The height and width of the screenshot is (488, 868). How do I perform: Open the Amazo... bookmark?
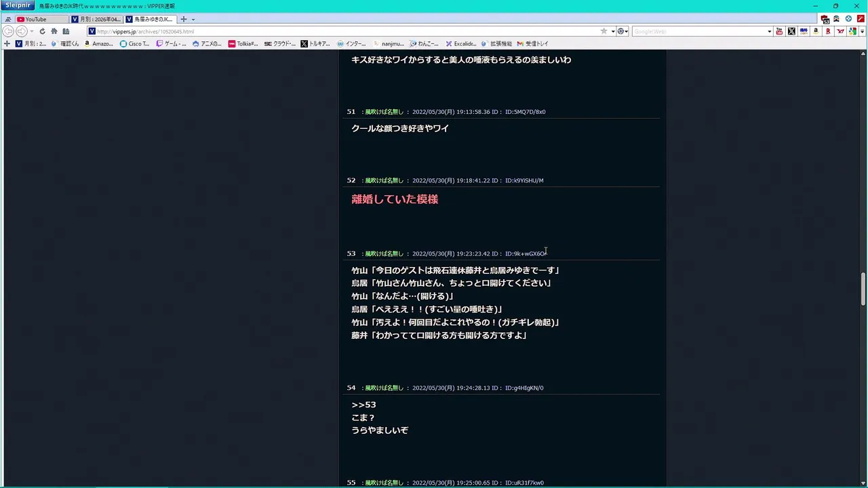click(x=98, y=43)
